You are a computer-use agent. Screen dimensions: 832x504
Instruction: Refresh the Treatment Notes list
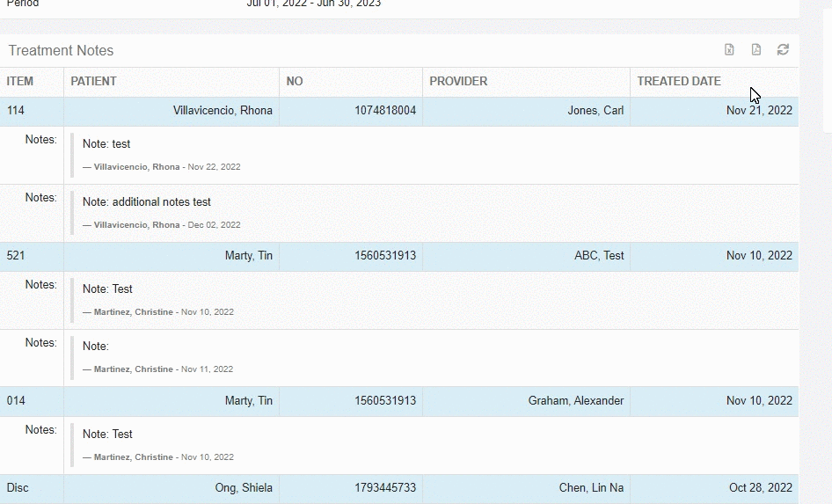click(783, 49)
